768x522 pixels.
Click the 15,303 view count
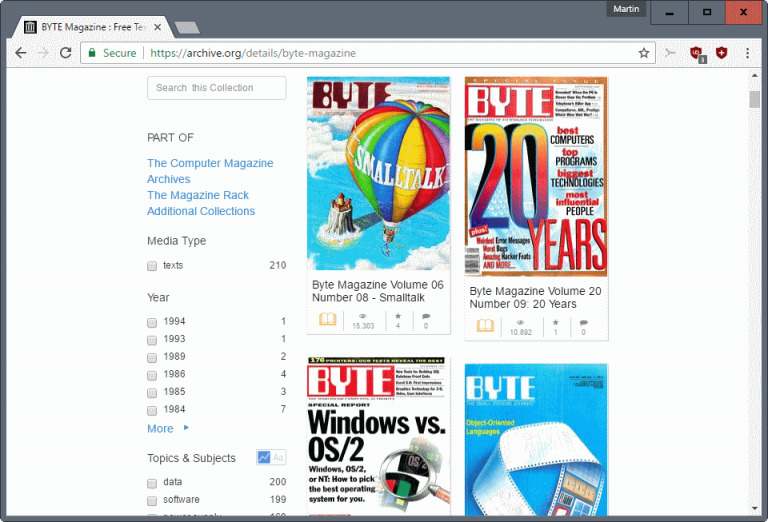coord(363,326)
